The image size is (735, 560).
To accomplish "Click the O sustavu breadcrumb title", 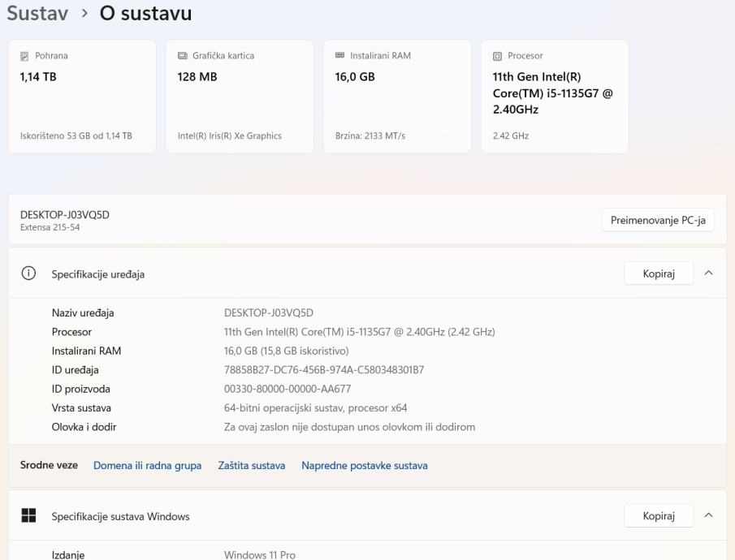I will pyautogui.click(x=145, y=14).
